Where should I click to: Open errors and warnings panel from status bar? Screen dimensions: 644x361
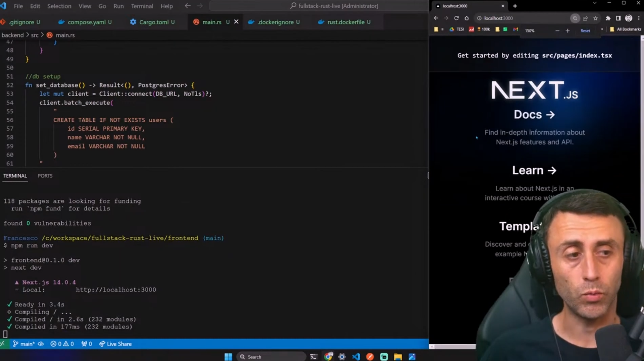click(x=62, y=344)
